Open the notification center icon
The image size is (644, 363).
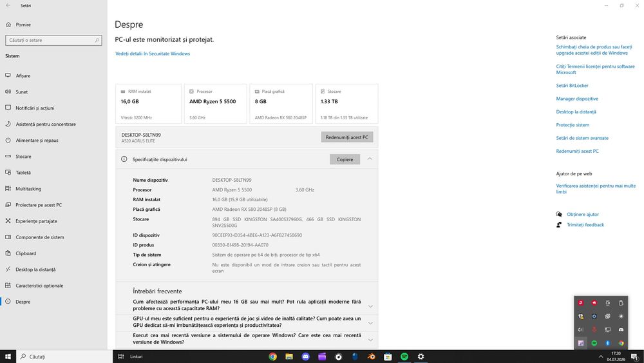click(x=635, y=357)
